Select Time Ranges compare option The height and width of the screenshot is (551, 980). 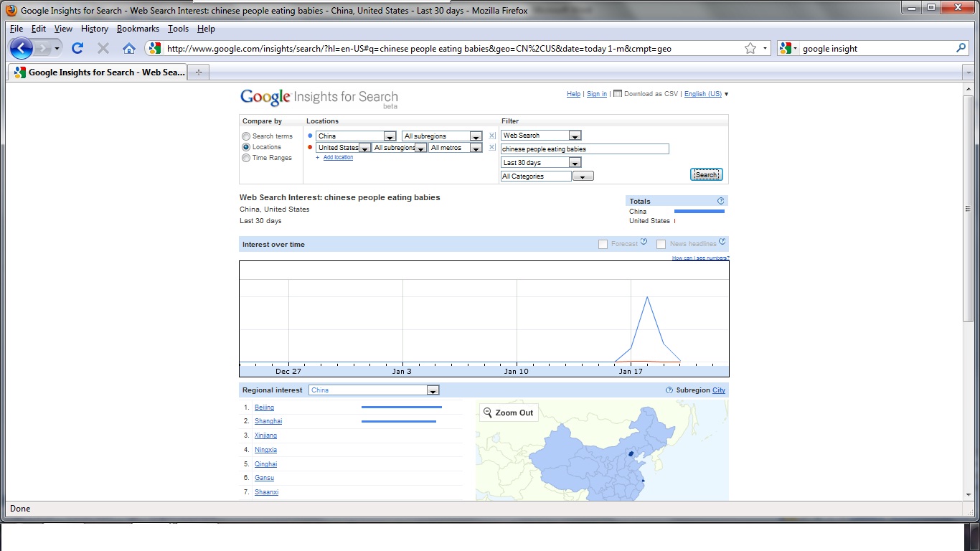[246, 158]
